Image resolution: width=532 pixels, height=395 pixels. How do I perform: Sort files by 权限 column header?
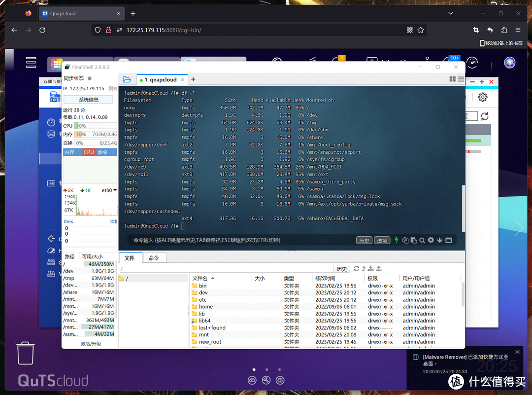point(372,278)
